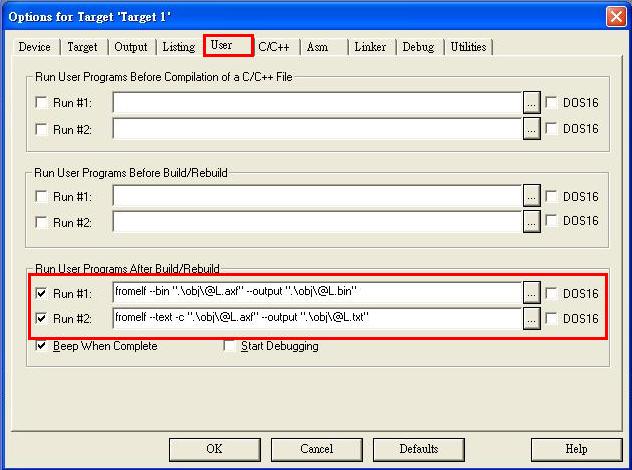Check DOS16 for after-build Run #2

pyautogui.click(x=551, y=318)
